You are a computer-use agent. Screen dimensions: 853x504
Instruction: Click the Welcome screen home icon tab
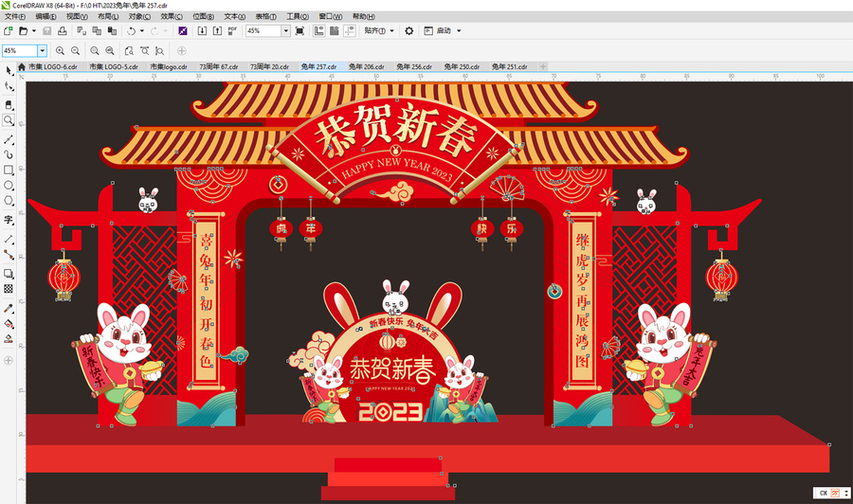(x=21, y=66)
